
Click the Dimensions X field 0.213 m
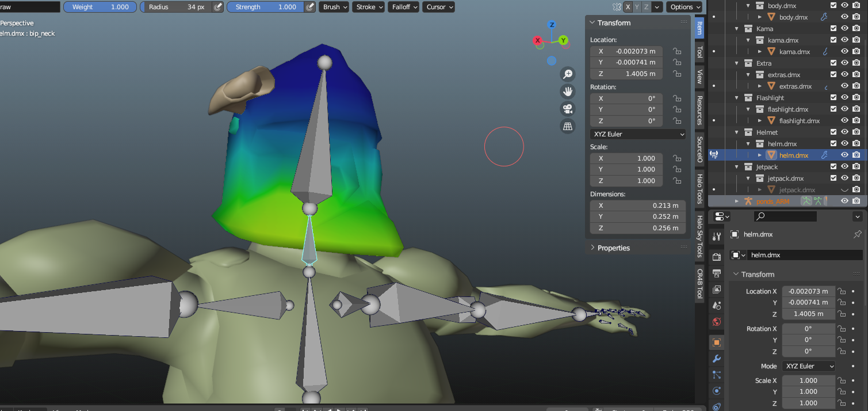[x=638, y=205]
